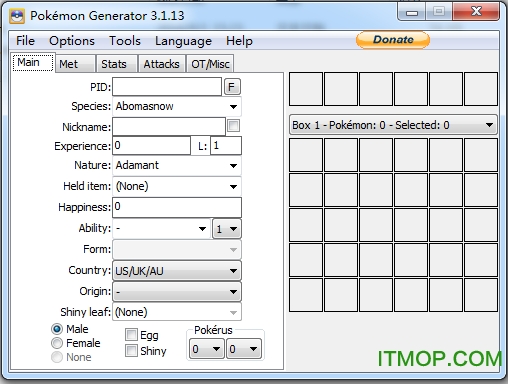Select the first party slot in top row
Viewport: 508px width, 384px height.
pos(306,89)
